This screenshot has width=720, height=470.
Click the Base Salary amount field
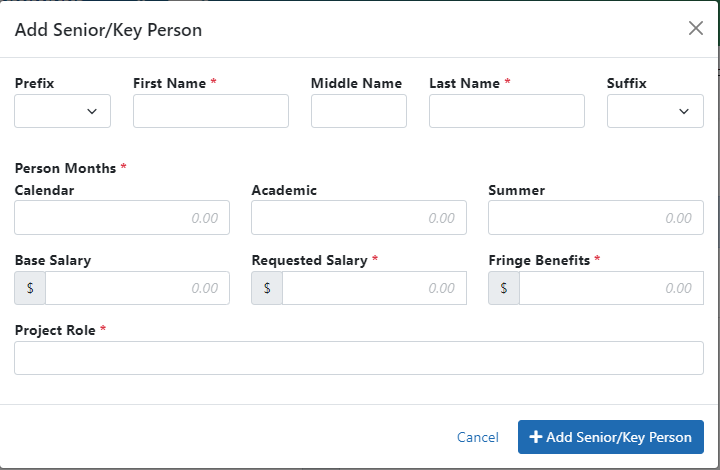tap(137, 288)
